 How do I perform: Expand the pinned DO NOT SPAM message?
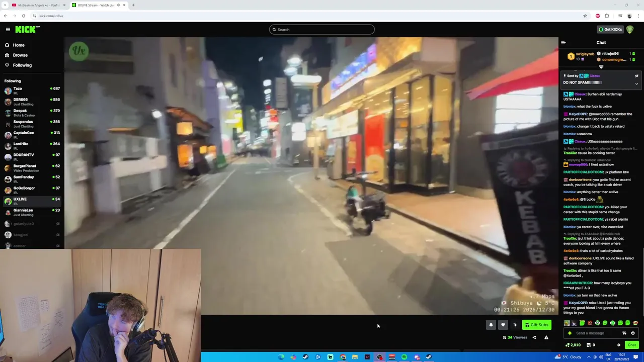[x=636, y=84]
